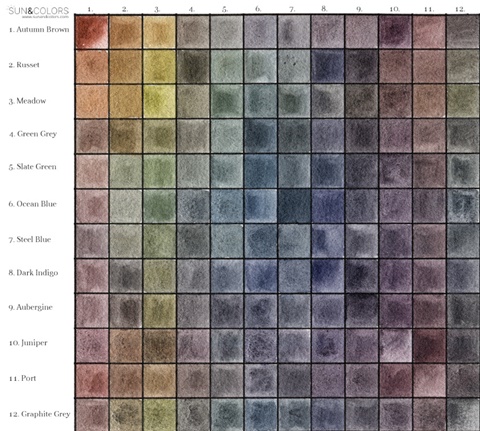
Task: Pick the swatch at Graphite Grey column 12
Action: (x=463, y=415)
